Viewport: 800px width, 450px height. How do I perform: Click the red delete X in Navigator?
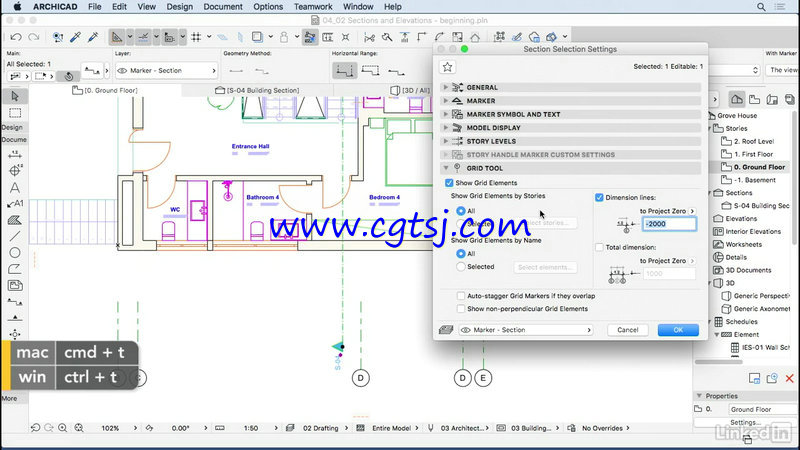789,378
